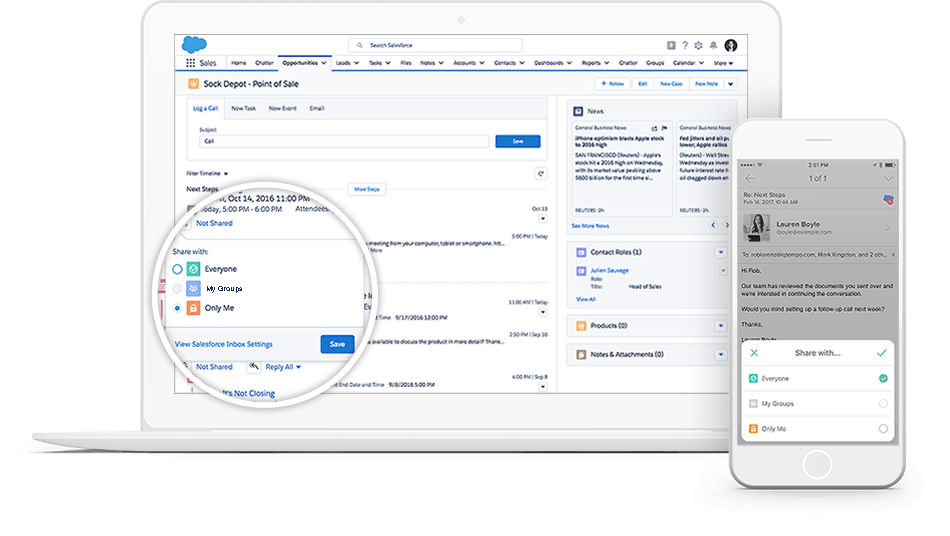
Task: Expand the Products panel menu
Action: click(x=721, y=326)
